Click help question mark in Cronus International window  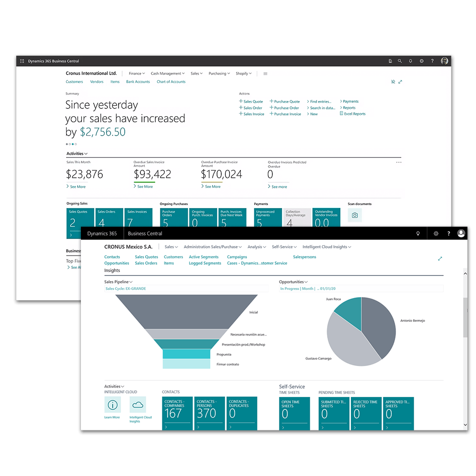click(432, 61)
